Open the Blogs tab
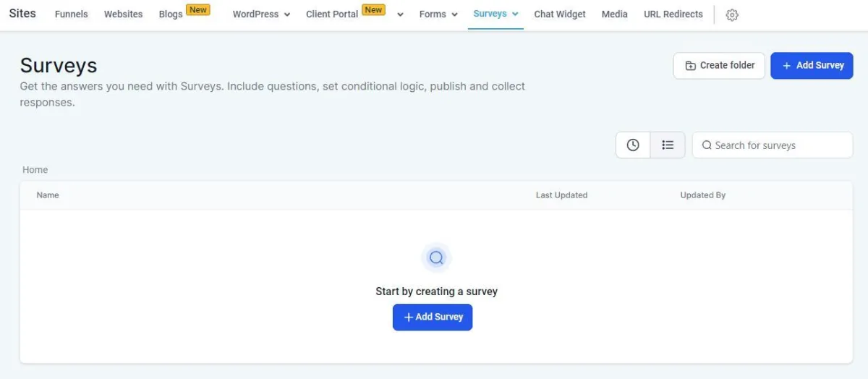 click(x=171, y=14)
